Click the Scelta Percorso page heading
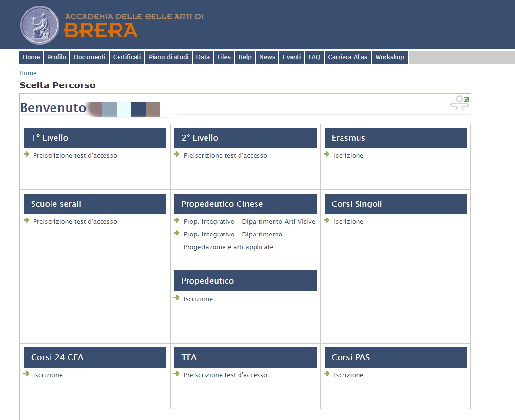Screen dimensions: 515x420 pyautogui.click(x=57, y=85)
